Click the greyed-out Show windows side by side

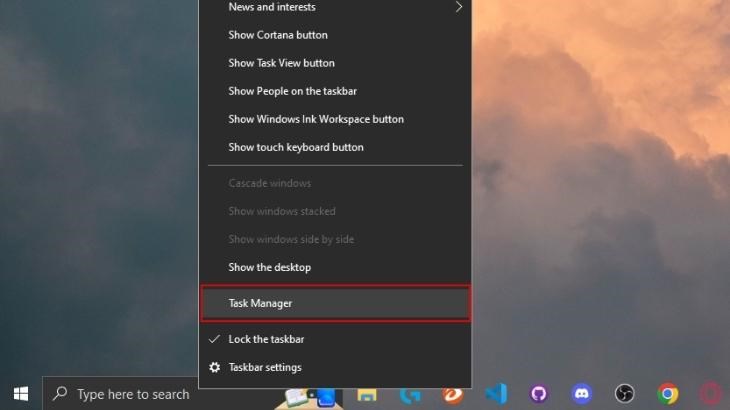coord(335,239)
